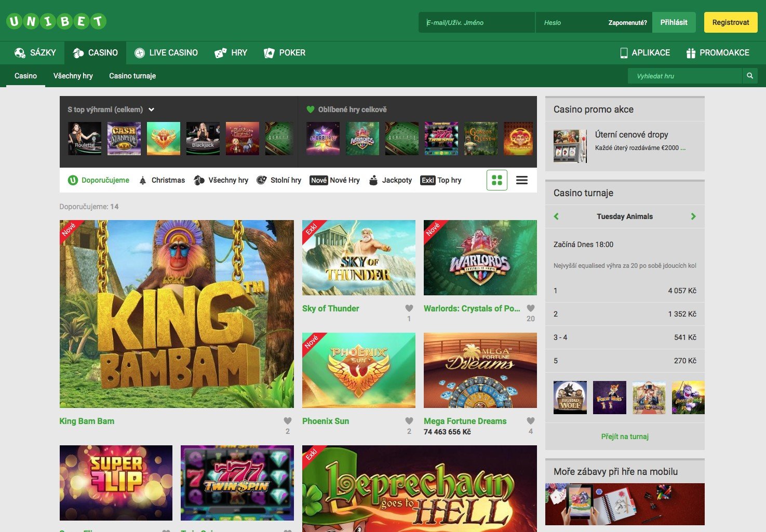Click the search magnifier icon
Screen dimensions: 766x532
click(x=750, y=76)
